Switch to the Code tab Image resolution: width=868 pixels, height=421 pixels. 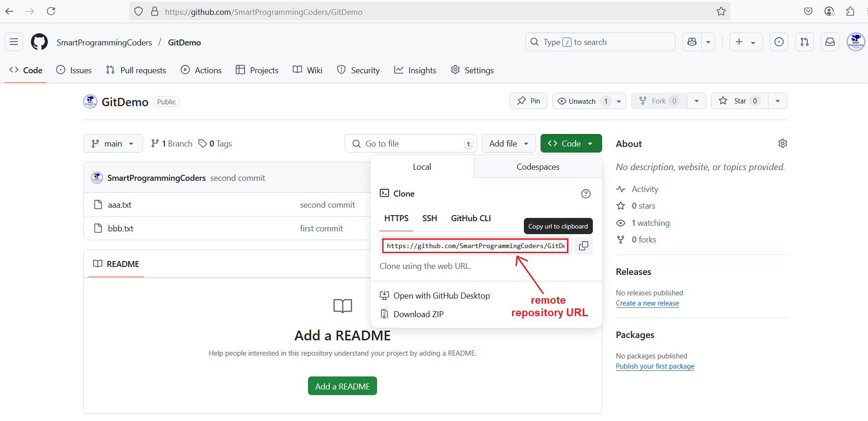pos(26,70)
